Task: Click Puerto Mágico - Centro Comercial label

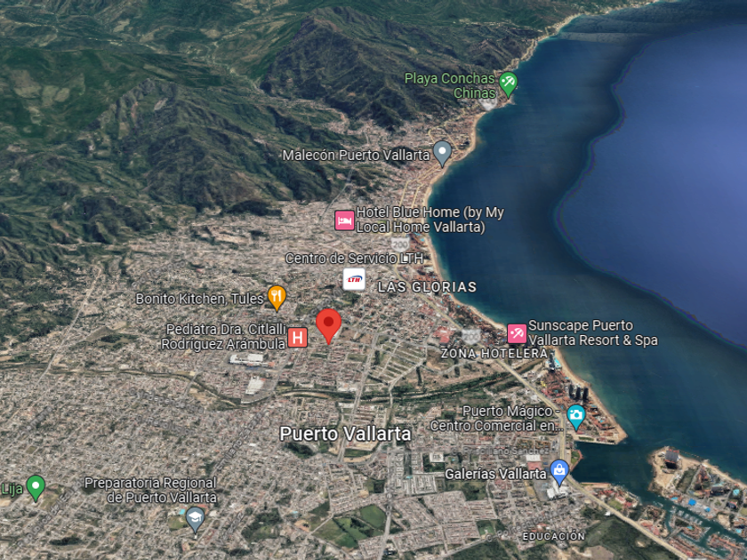Action: point(497,419)
